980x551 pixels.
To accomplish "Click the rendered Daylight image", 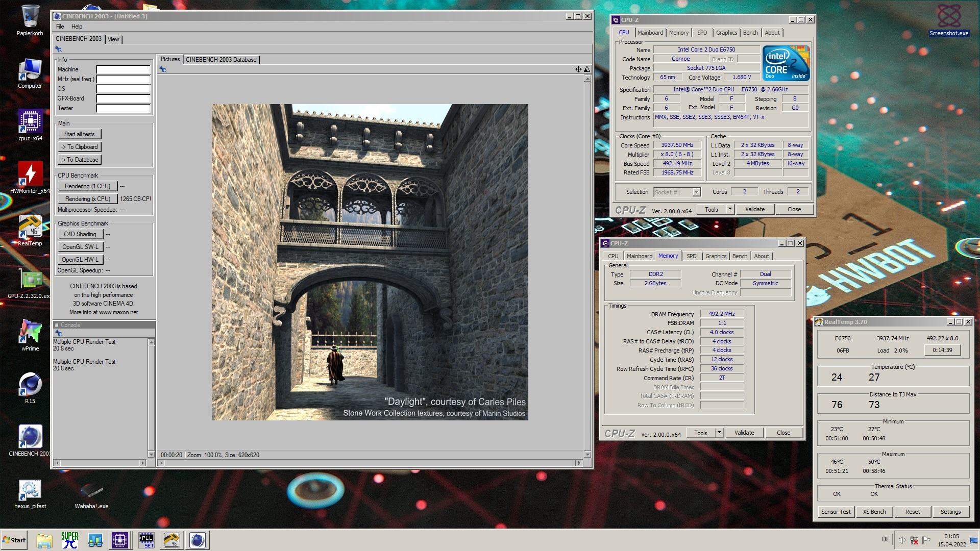I will tap(370, 262).
